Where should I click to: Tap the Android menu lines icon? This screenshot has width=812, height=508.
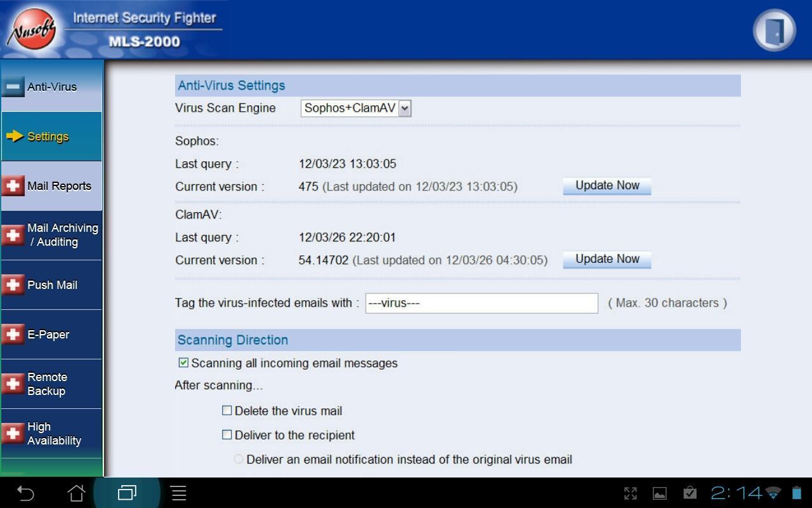coord(179,493)
